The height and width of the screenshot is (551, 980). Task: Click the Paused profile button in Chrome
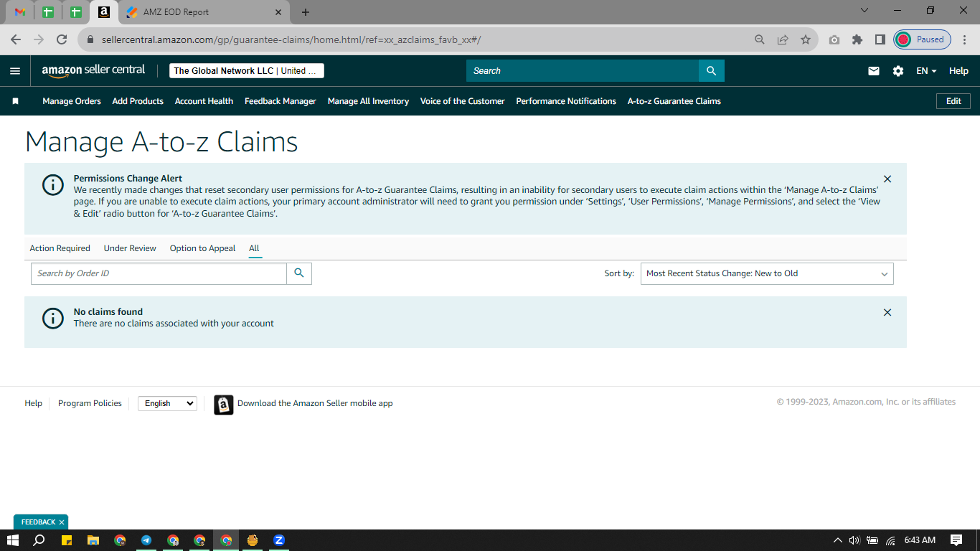pos(922,39)
